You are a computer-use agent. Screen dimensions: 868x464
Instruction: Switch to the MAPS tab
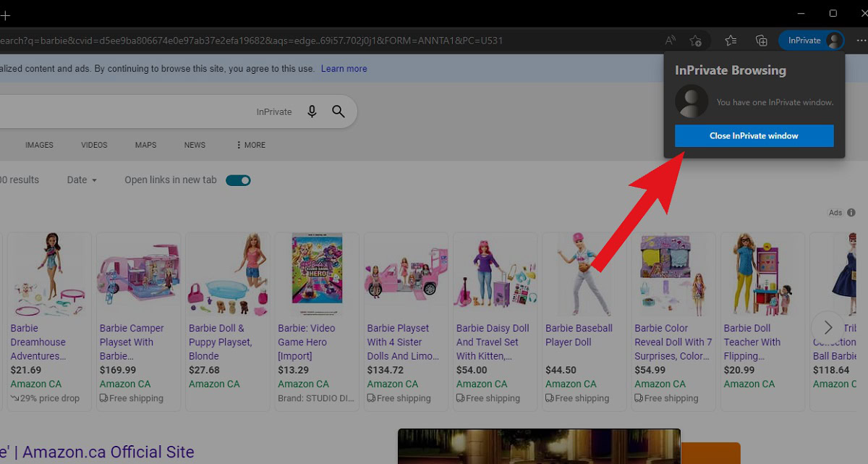145,145
